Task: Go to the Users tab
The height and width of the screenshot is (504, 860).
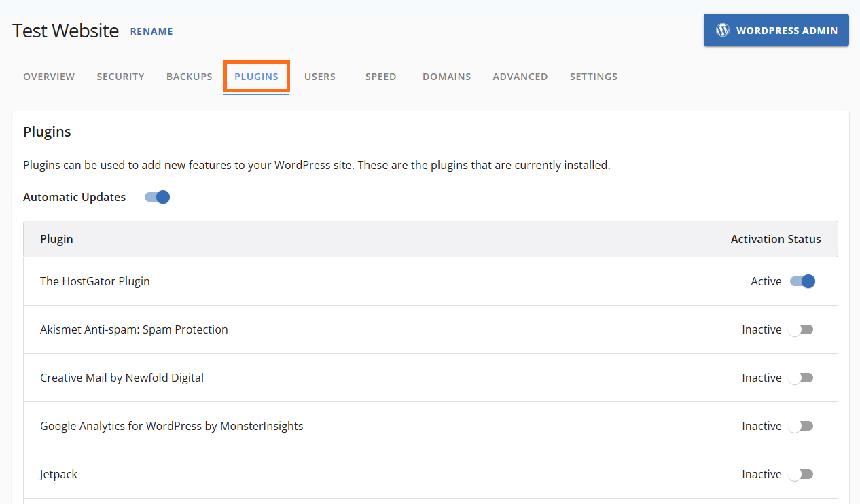Action: (x=320, y=77)
